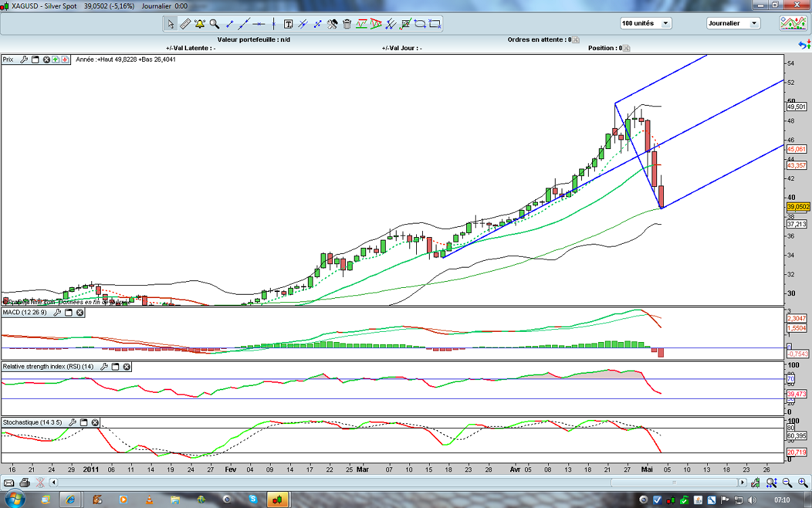Click the red sell arrow on Prix panel
This screenshot has height=508, width=812.
64,60
